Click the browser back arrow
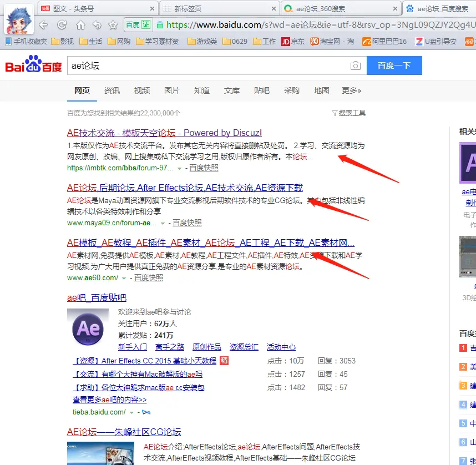The image size is (476, 465). [x=43, y=25]
